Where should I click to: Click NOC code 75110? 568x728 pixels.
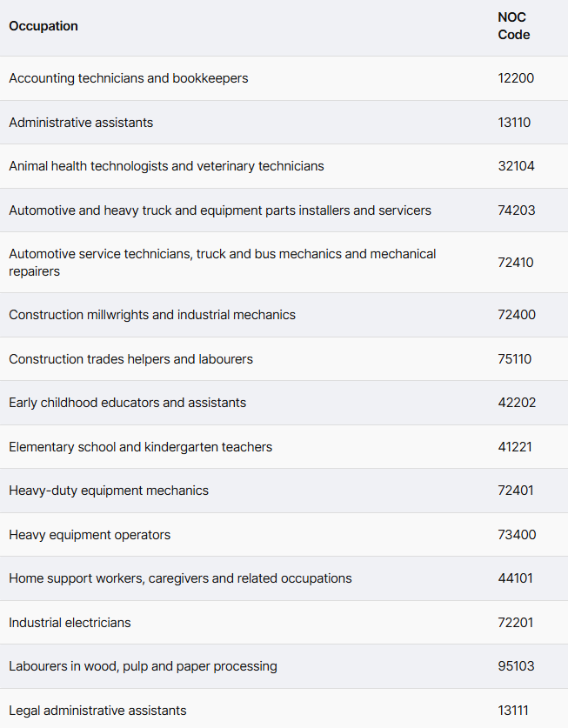pos(515,359)
